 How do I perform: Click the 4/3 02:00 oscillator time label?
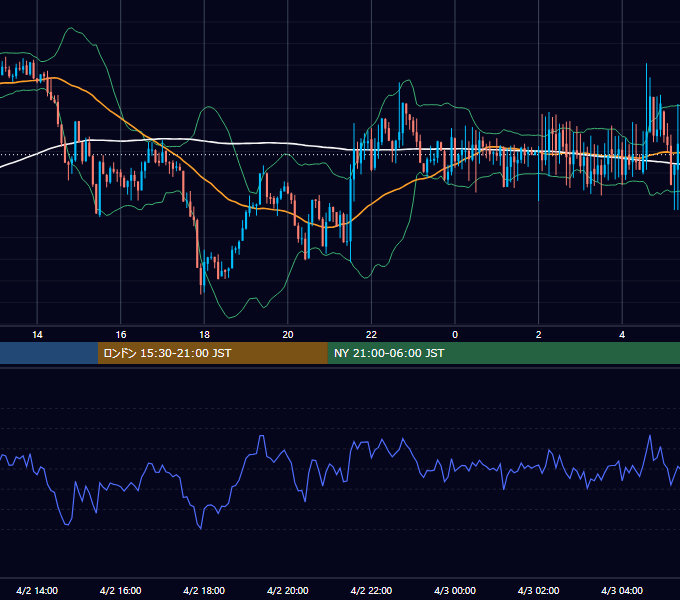point(538,590)
